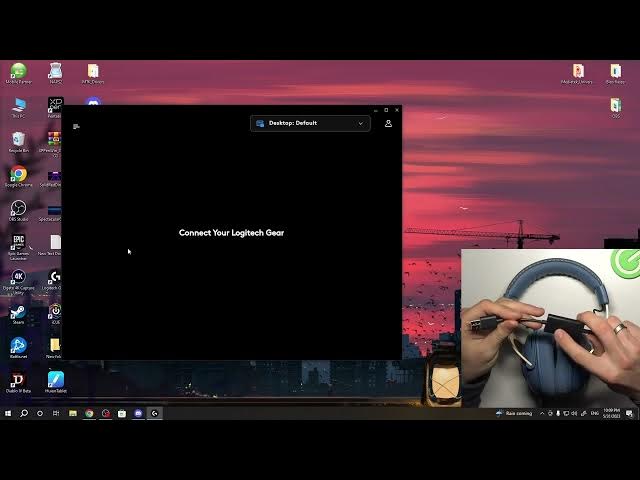The height and width of the screenshot is (480, 640).
Task: Open the Logitech G HUB desktop shortcut
Action: click(x=52, y=280)
